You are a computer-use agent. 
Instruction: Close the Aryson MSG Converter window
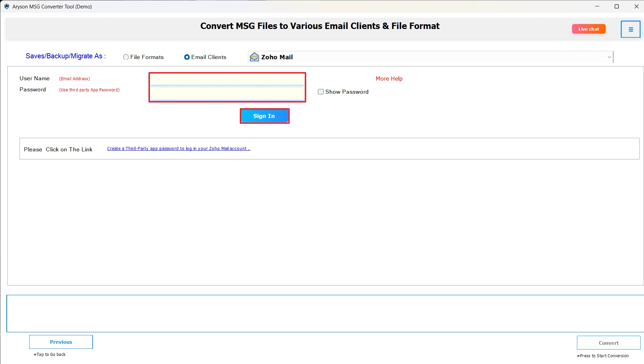pos(637,6)
